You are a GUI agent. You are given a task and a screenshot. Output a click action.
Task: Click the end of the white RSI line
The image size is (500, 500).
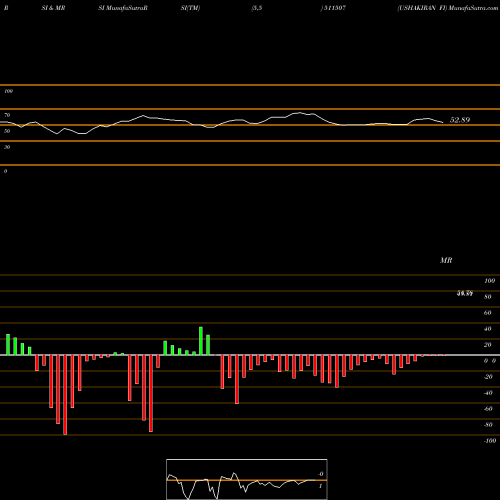click(443, 123)
